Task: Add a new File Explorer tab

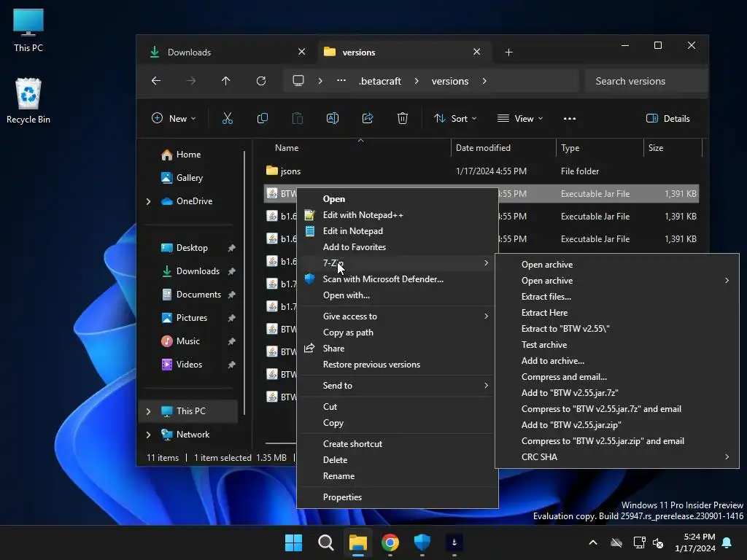Action: [508, 52]
